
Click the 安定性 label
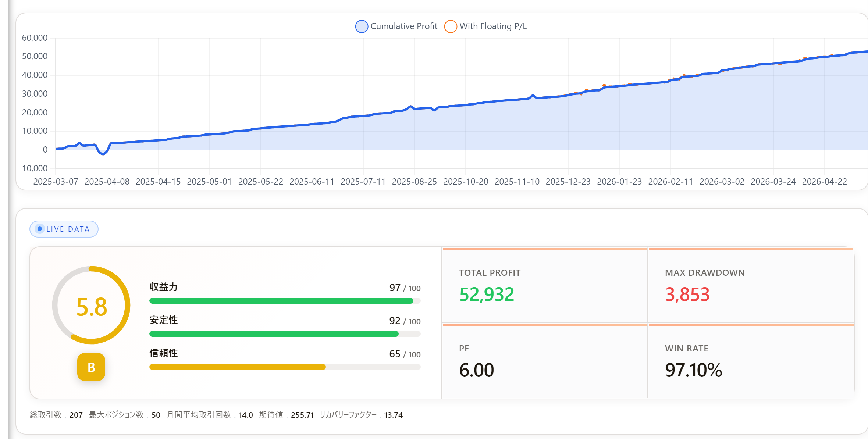pyautogui.click(x=164, y=320)
